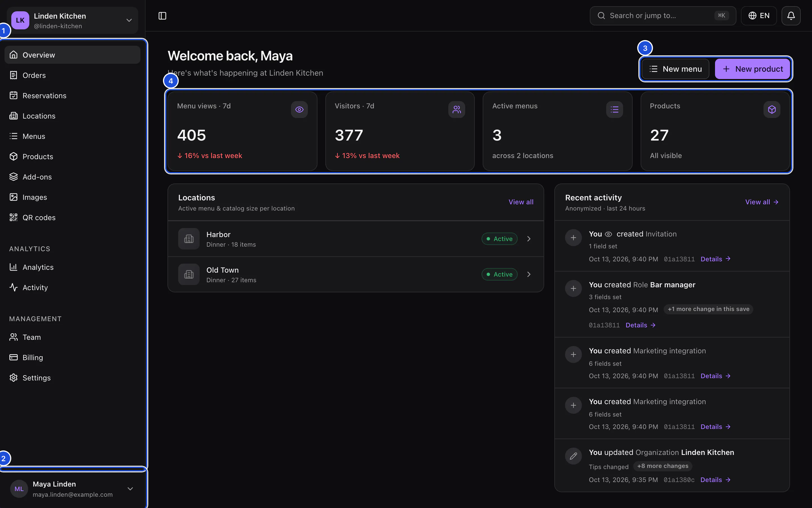
Task: Click the ML user avatar
Action: pos(19,489)
